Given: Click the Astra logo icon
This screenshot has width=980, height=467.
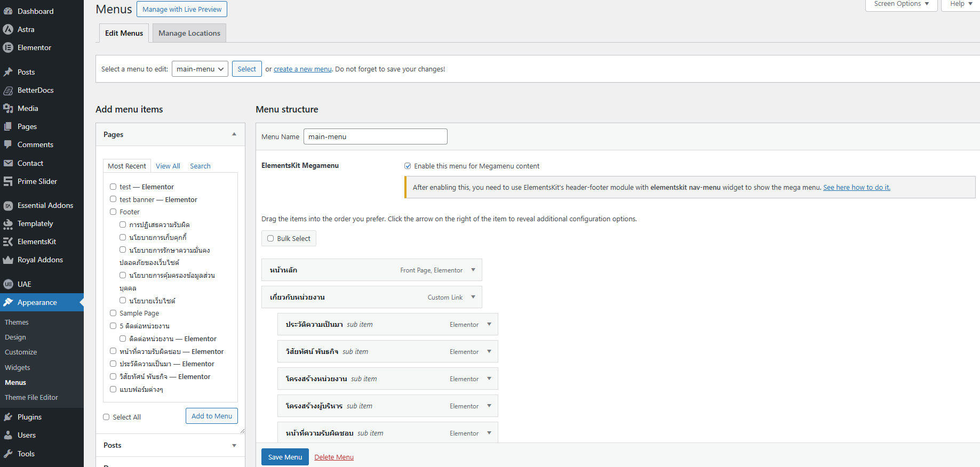Looking at the screenshot, I should tap(8, 29).
